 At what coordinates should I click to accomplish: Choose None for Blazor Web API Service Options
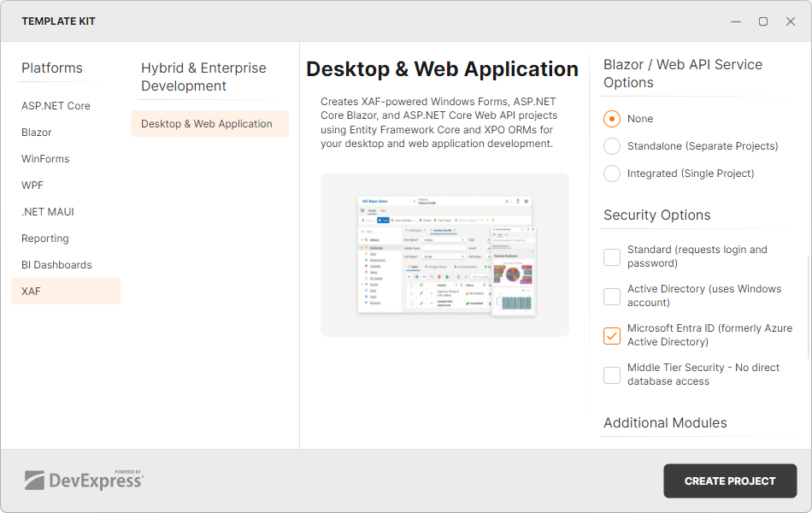click(x=612, y=118)
